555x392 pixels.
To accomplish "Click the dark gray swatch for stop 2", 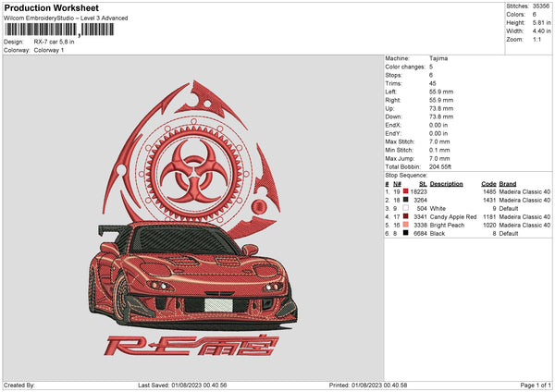I will click(406, 200).
